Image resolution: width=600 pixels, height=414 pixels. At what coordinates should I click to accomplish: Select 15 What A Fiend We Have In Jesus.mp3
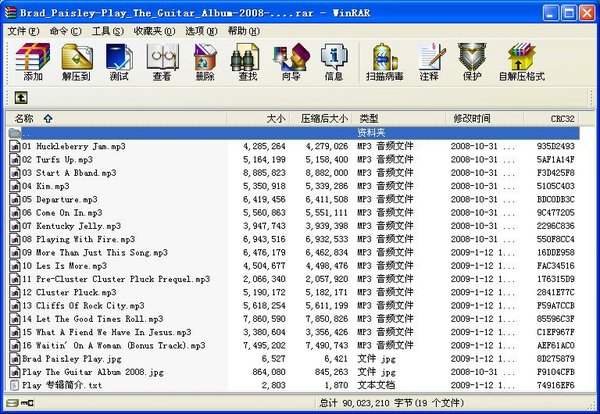tap(107, 332)
